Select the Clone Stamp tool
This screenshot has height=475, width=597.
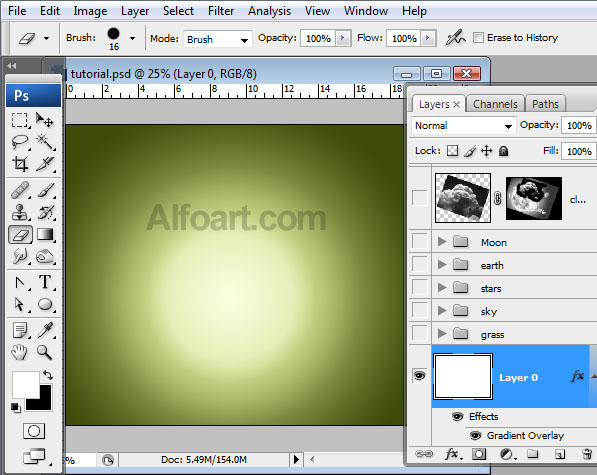coord(20,212)
